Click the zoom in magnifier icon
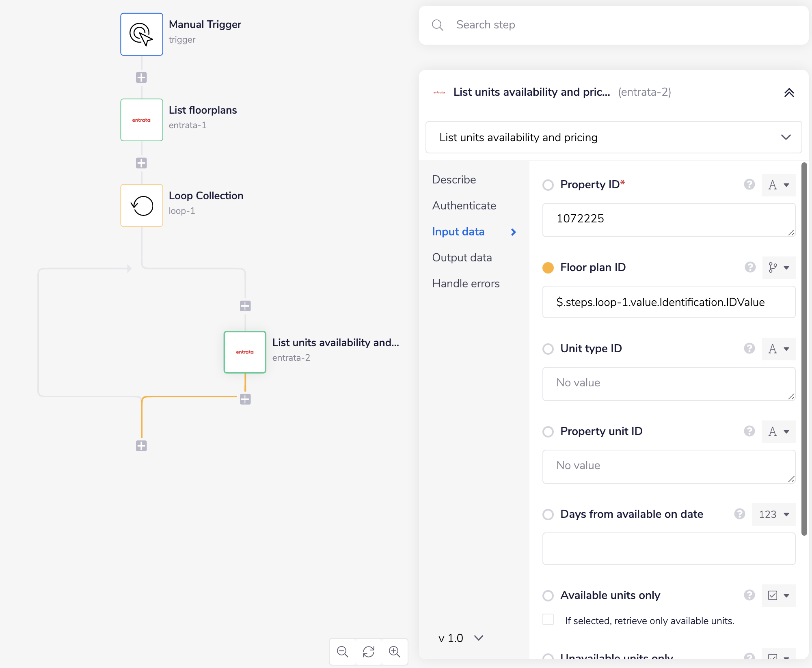The image size is (812, 668). click(394, 652)
